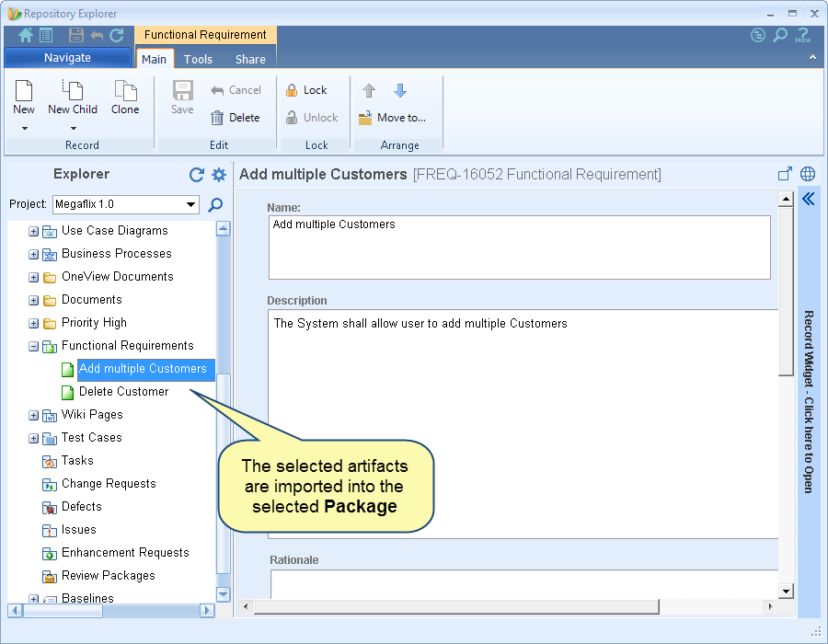Click the Save button in Edit group
Viewport: 828px width, 644px height.
click(182, 98)
